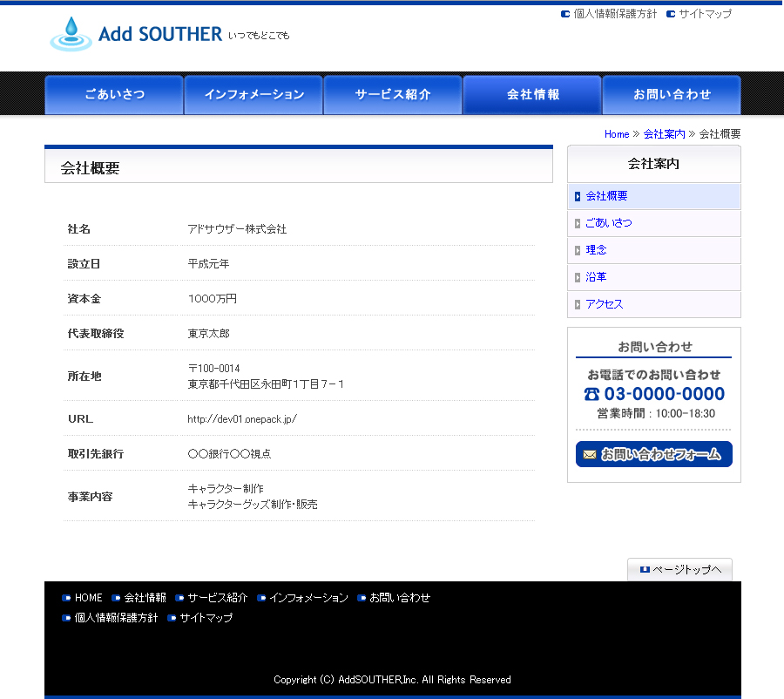
Task: Click the arrow icon beside 会社概要 in the sidebar
Action: pyautogui.click(x=578, y=197)
